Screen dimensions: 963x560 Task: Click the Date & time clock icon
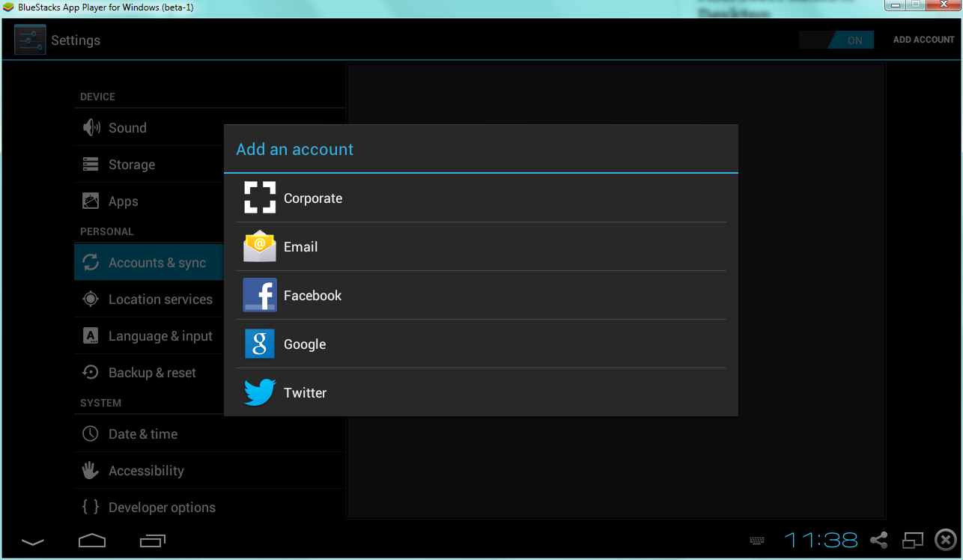tap(91, 433)
